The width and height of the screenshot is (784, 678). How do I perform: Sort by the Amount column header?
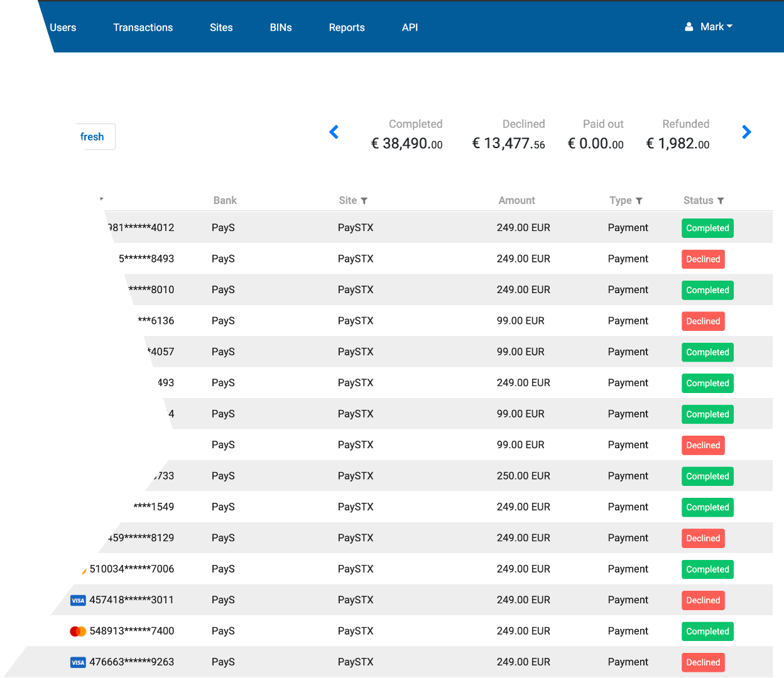pyautogui.click(x=516, y=201)
